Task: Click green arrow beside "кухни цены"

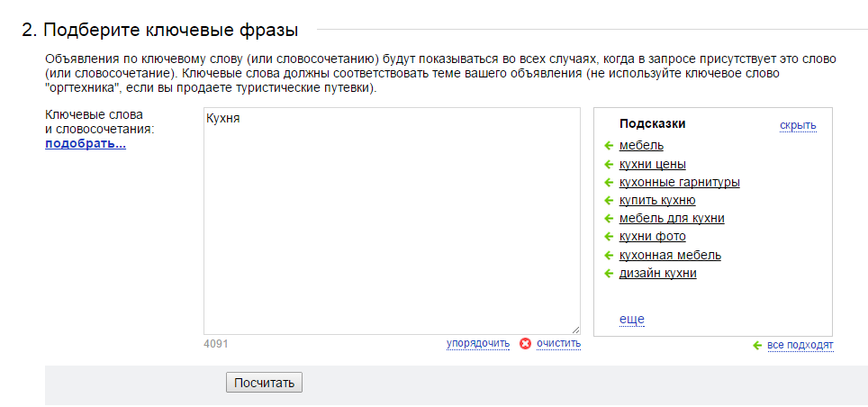Action: [x=609, y=164]
